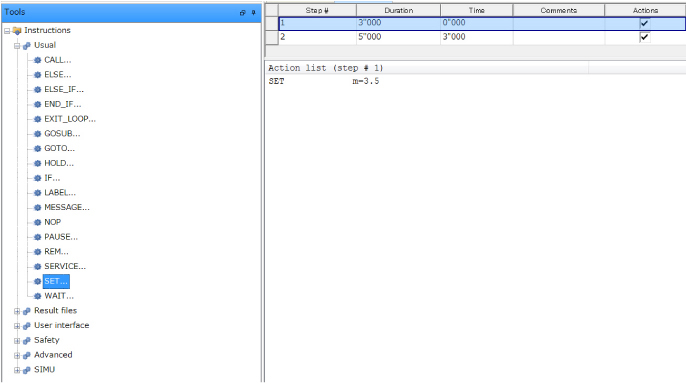The image size is (686, 385).
Task: Click the Safety category icon
Action: (27, 340)
